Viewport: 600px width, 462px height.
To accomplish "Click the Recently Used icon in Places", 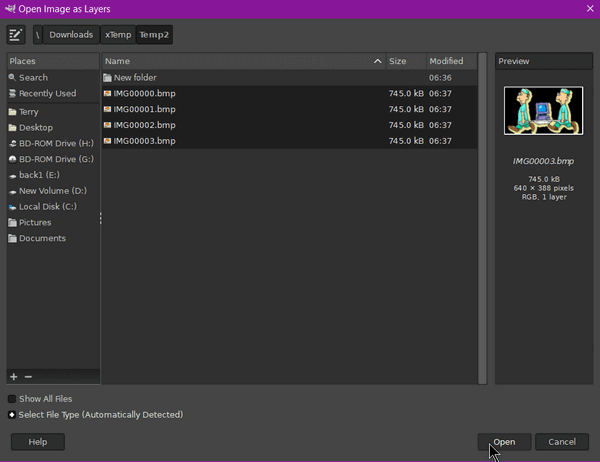I will coord(12,93).
